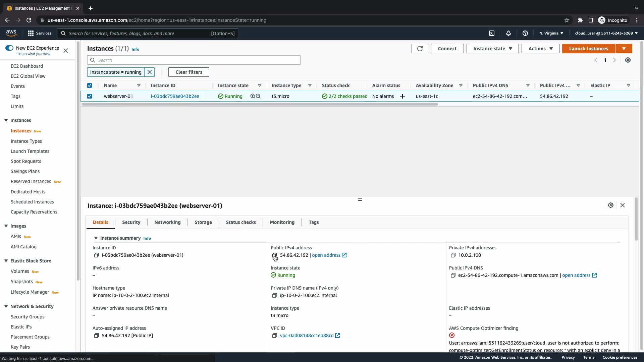Click the zoom-in icon beside Running state
Image resolution: width=644 pixels, height=362 pixels.
pos(253,96)
